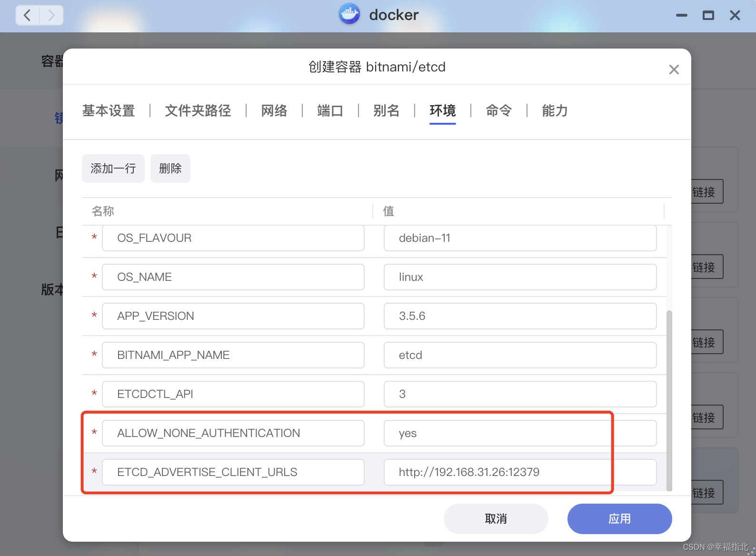Open the 文件夹路径 tab

point(198,110)
